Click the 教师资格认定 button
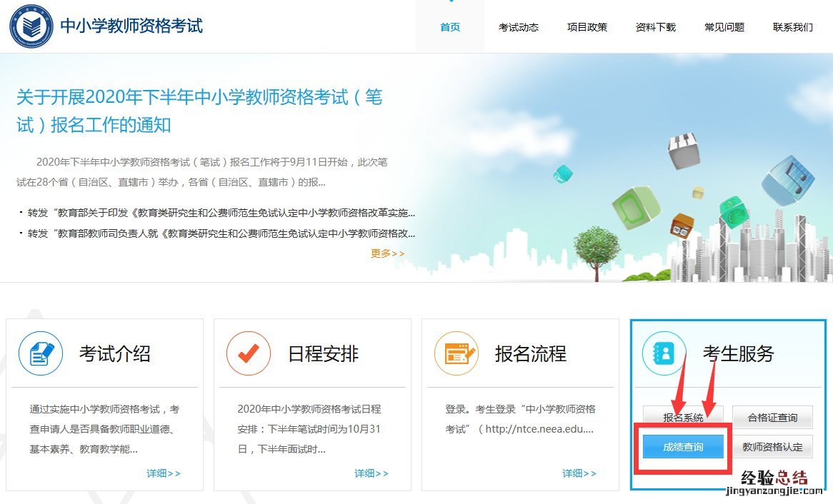 (772, 447)
